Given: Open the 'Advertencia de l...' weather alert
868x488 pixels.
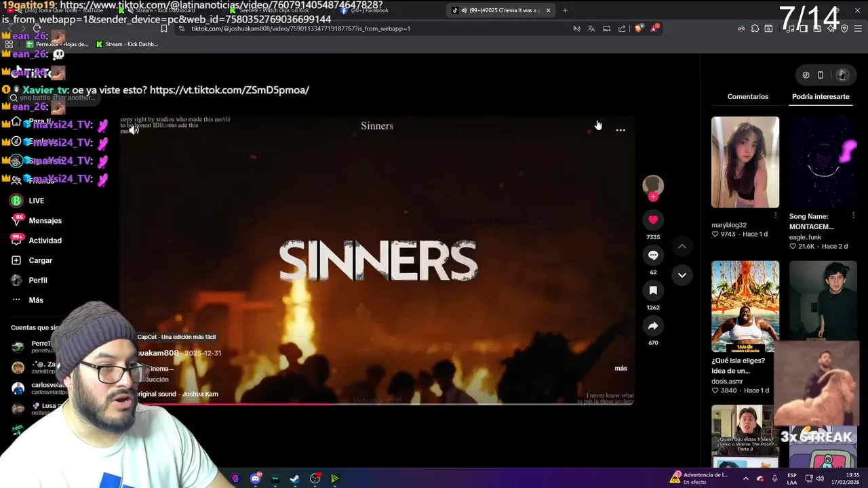Looking at the screenshot, I should [698, 479].
